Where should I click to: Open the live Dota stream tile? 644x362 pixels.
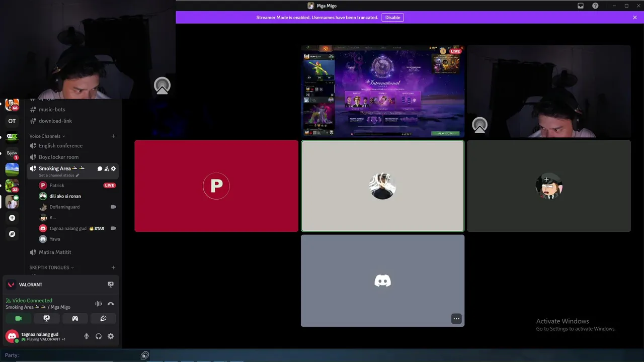[x=382, y=92]
